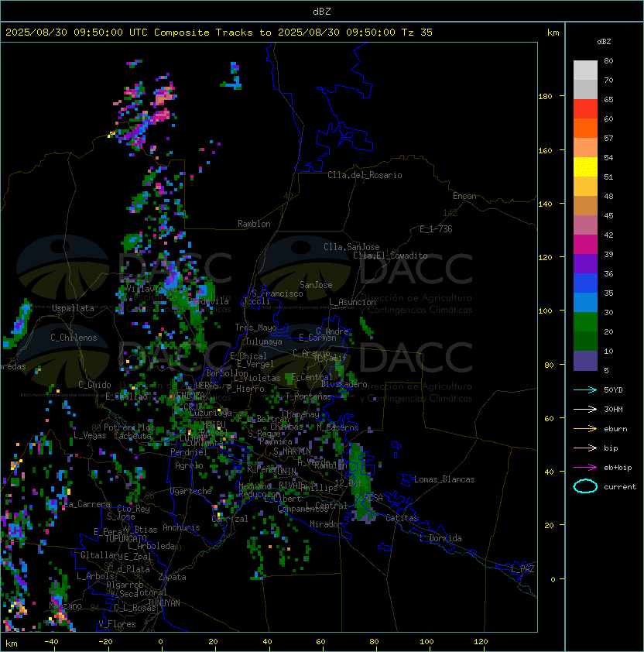The height and width of the screenshot is (652, 644).
Task: Click the 'L_Asuncion' map label
Action: 352,302
